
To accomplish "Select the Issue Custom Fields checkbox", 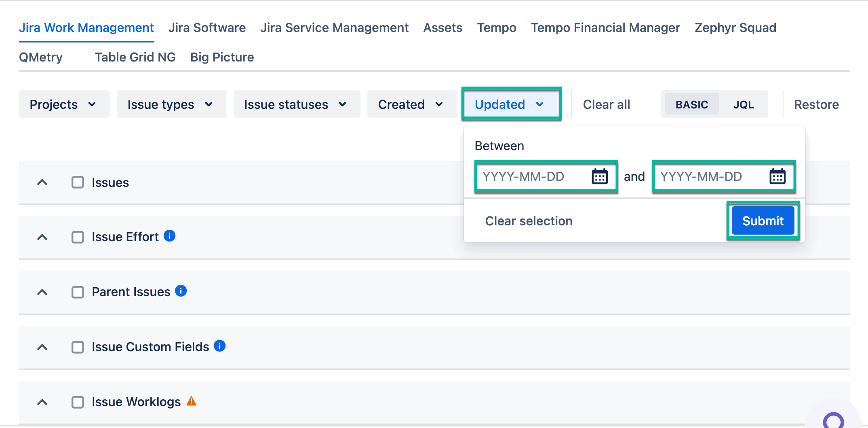I will pos(78,347).
